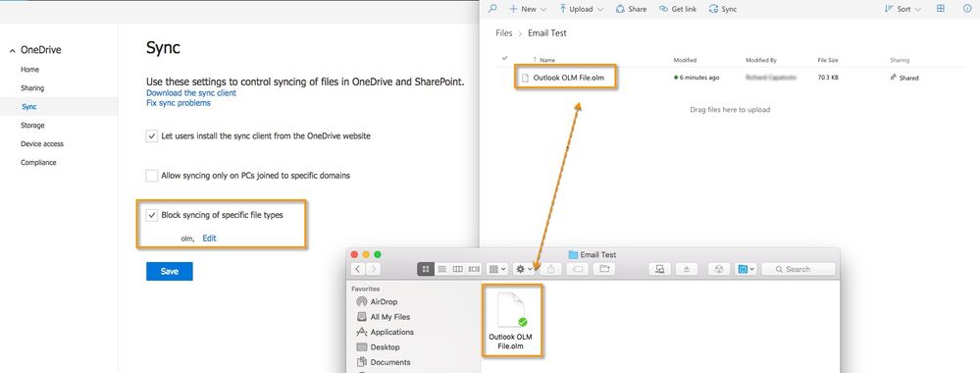The height and width of the screenshot is (373, 980).
Task: Open Sharing in the OneDrive admin sidebar
Action: [x=31, y=88]
